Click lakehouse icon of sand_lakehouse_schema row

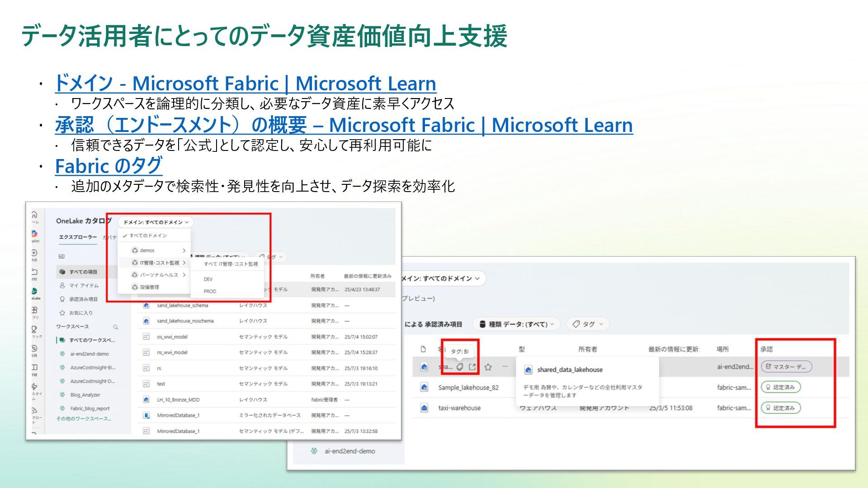click(x=146, y=305)
